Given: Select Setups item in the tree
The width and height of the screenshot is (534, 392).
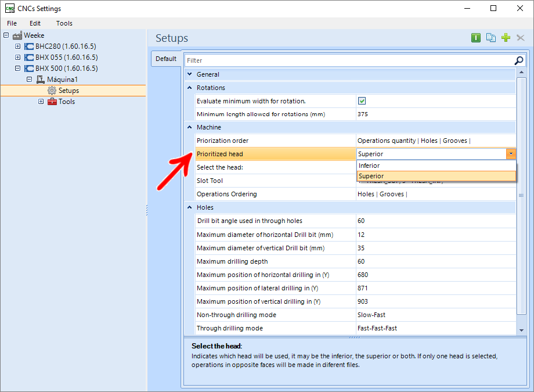Looking at the screenshot, I should point(69,91).
